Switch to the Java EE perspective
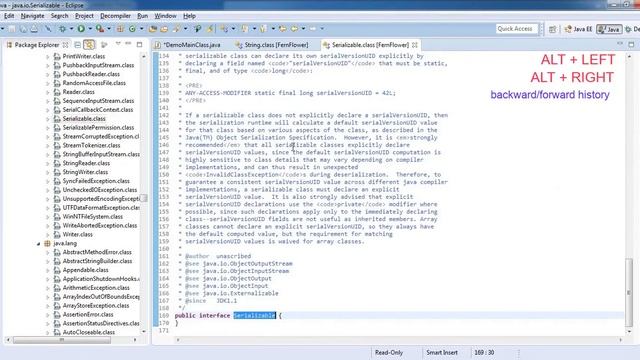 (578, 29)
